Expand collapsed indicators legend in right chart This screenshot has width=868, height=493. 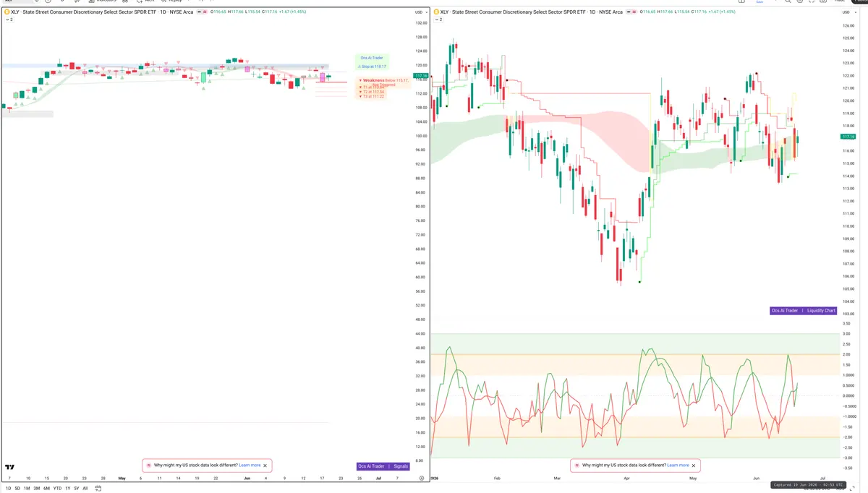(438, 20)
